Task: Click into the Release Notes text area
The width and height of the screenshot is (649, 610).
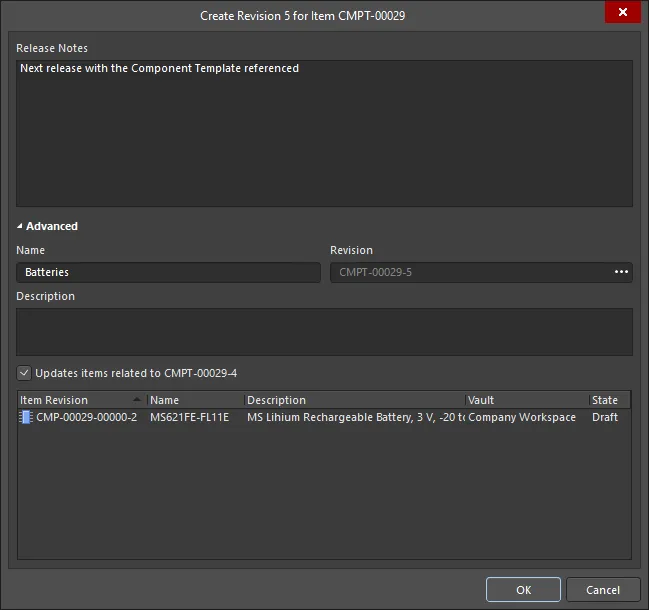Action: tap(324, 133)
